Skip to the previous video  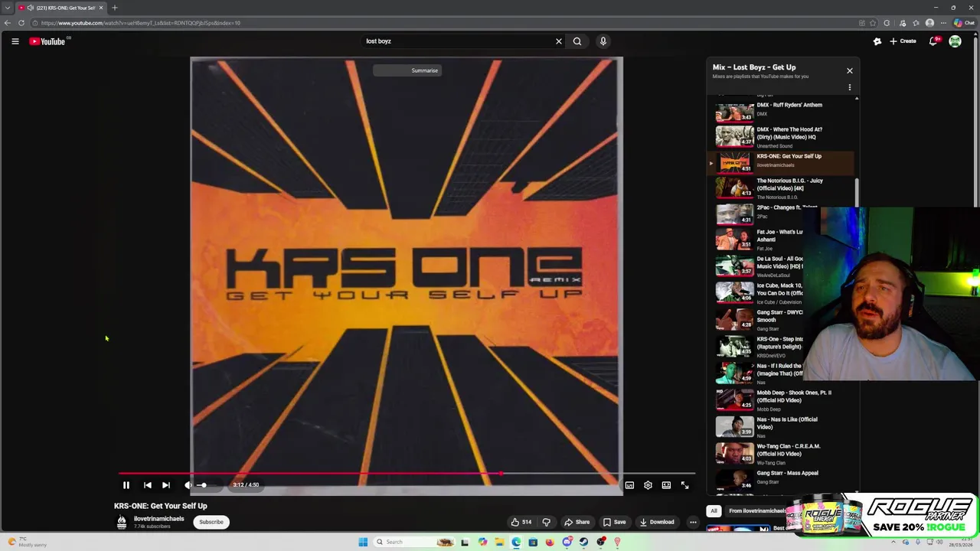click(x=147, y=485)
